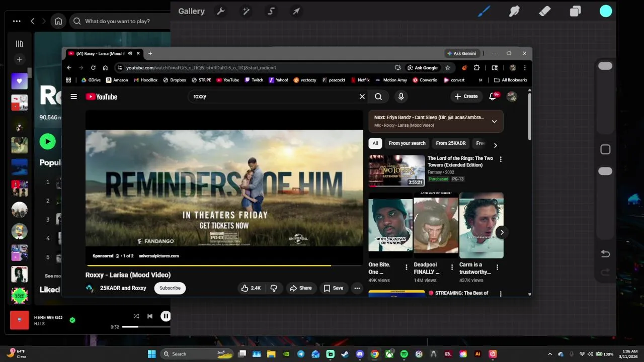Select the arrow Transform tool

click(296, 11)
